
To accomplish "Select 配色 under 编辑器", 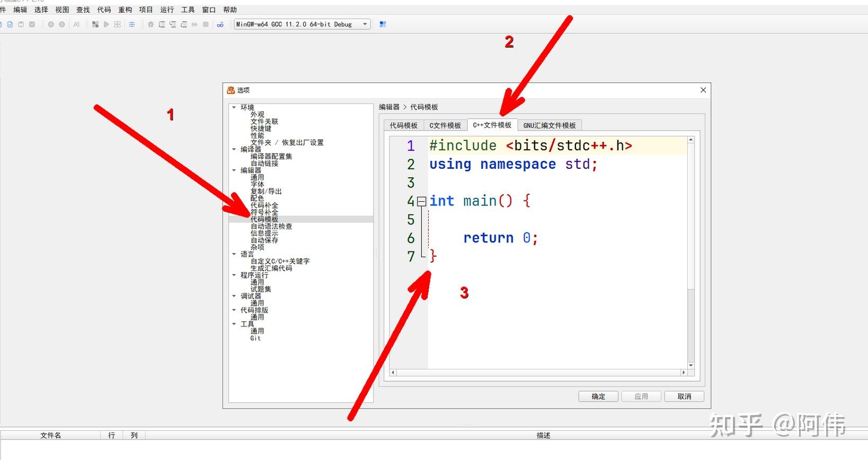I will (x=257, y=198).
